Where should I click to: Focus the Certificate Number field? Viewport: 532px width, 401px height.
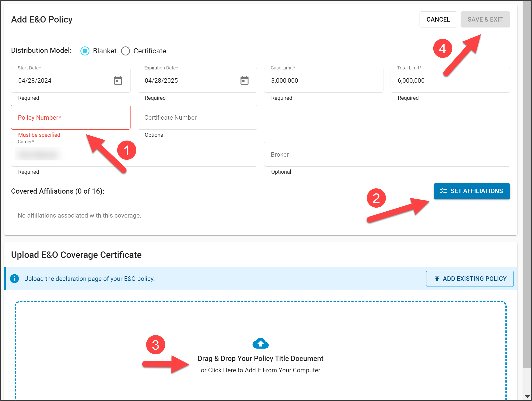pyautogui.click(x=197, y=117)
